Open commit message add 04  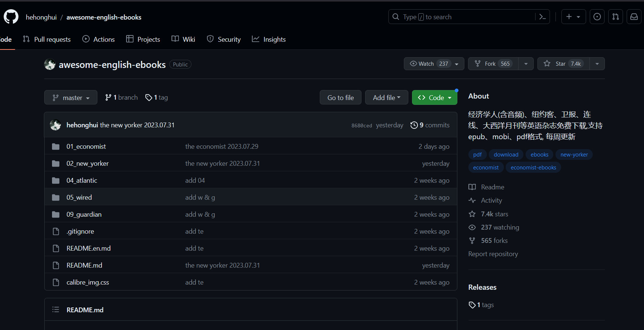[x=195, y=181]
